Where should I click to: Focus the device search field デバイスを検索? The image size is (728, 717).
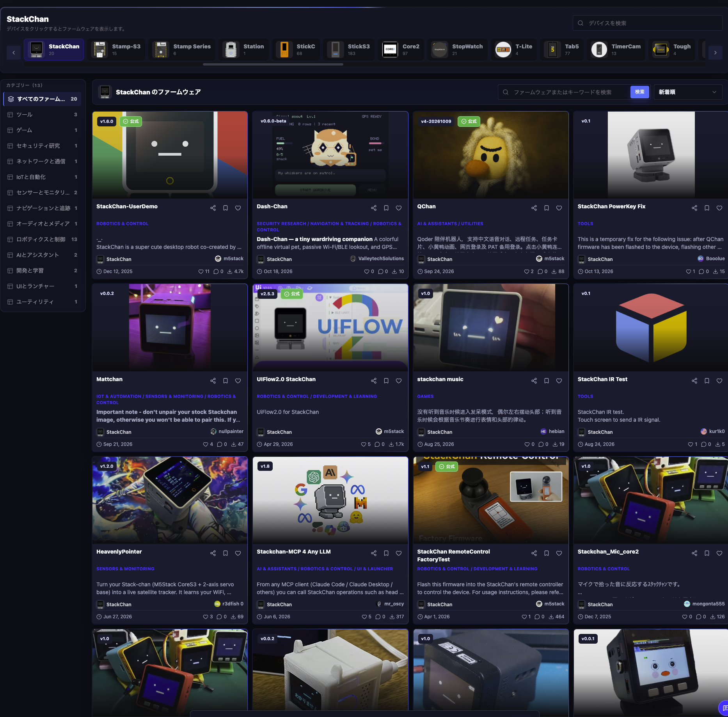click(x=647, y=23)
